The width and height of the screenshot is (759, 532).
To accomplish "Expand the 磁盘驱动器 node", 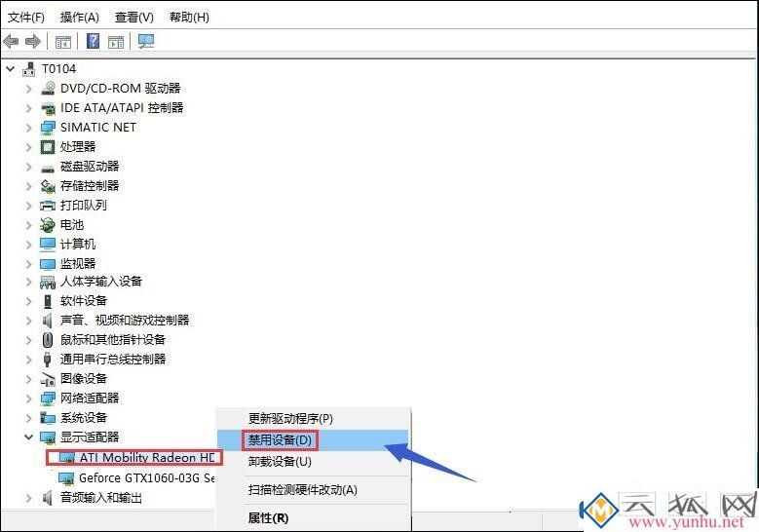I will [28, 167].
